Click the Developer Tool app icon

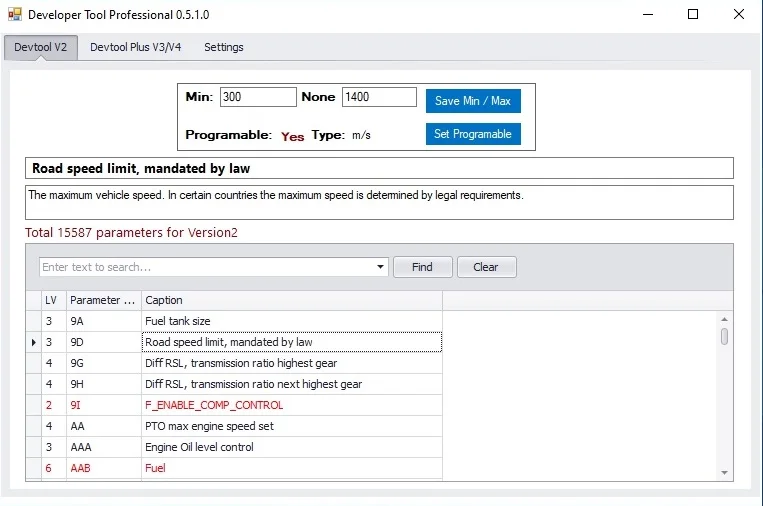click(15, 14)
